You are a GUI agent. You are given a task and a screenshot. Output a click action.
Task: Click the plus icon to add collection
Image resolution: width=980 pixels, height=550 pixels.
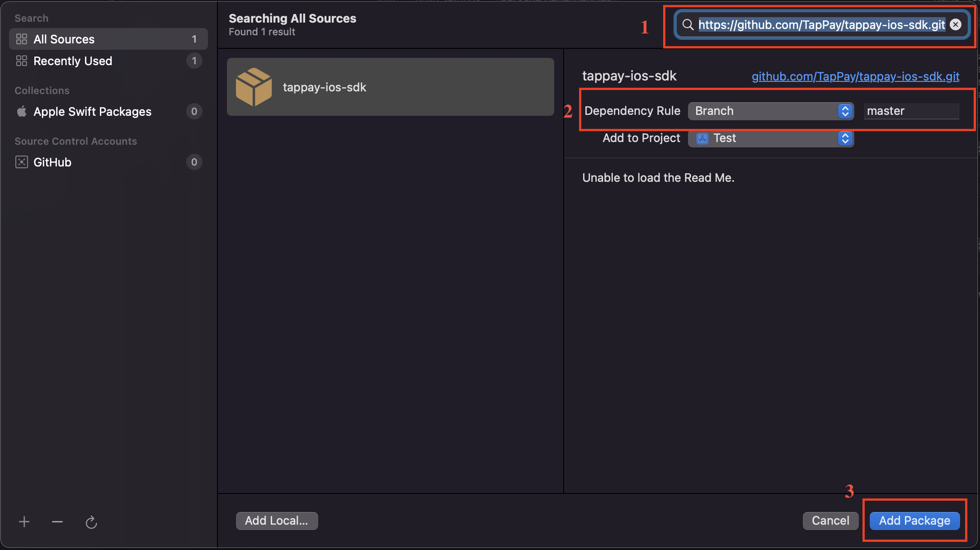(24, 522)
